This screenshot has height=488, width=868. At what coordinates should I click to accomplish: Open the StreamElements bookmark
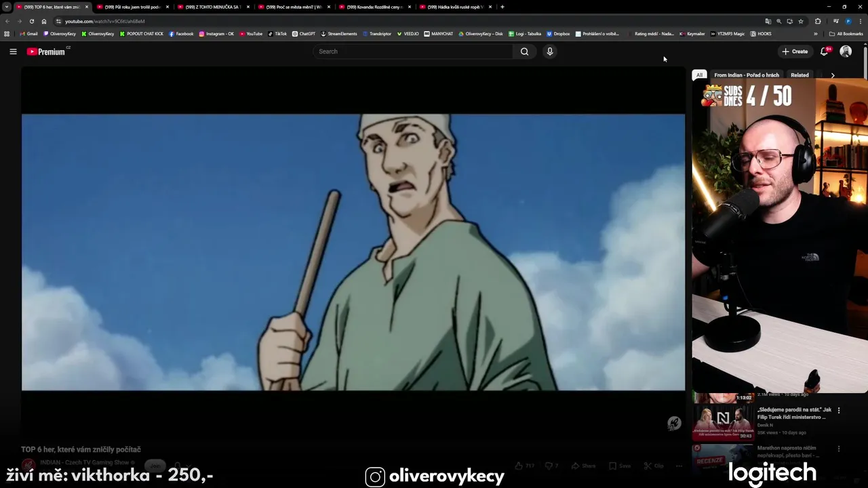pos(338,34)
